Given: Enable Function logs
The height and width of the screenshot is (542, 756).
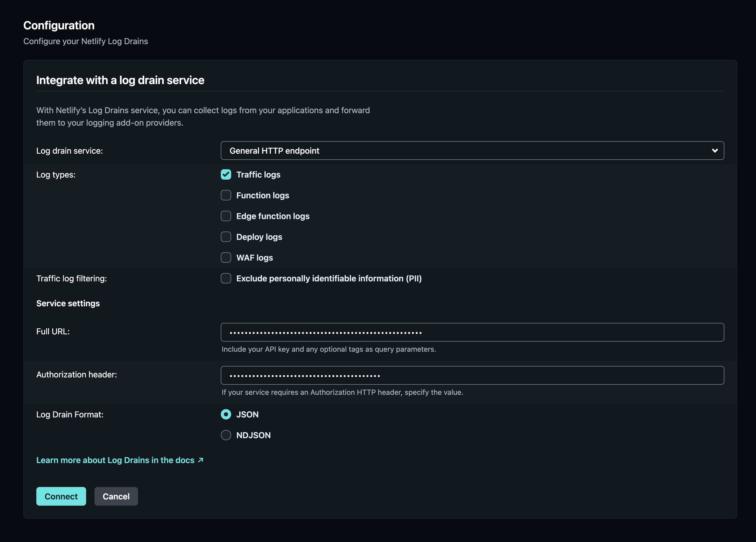Looking at the screenshot, I should click(x=226, y=195).
